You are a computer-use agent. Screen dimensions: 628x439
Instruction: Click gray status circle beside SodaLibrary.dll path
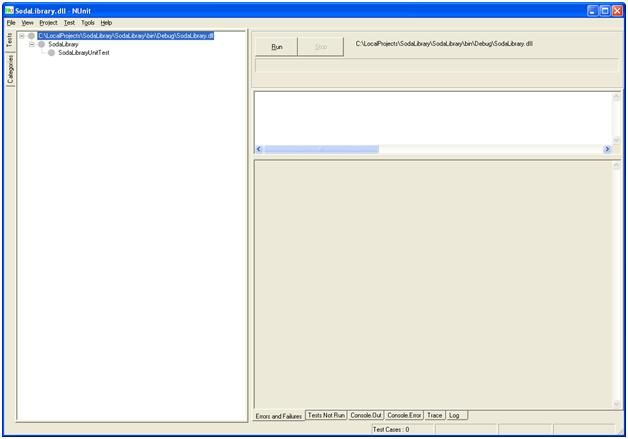(x=31, y=36)
